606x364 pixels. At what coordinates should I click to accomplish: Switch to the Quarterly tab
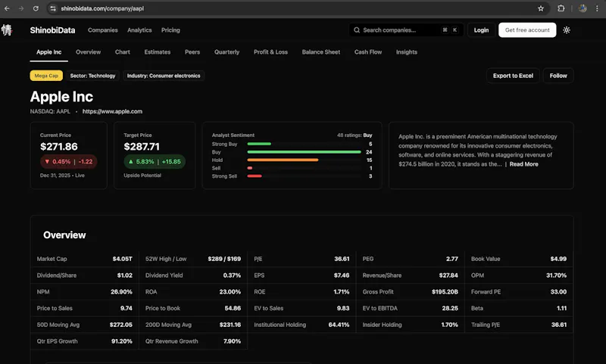(226, 52)
